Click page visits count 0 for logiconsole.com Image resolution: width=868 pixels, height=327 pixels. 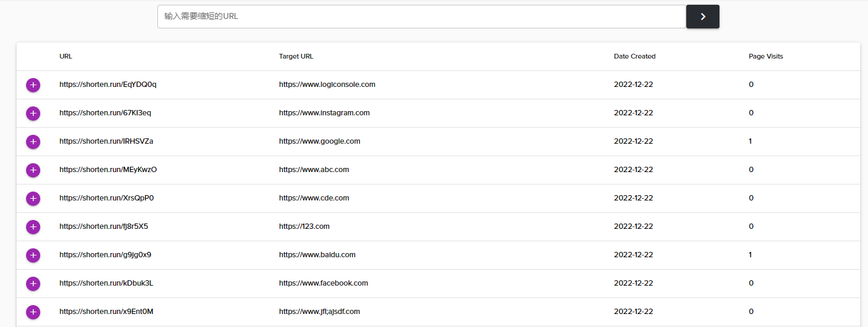click(x=751, y=85)
